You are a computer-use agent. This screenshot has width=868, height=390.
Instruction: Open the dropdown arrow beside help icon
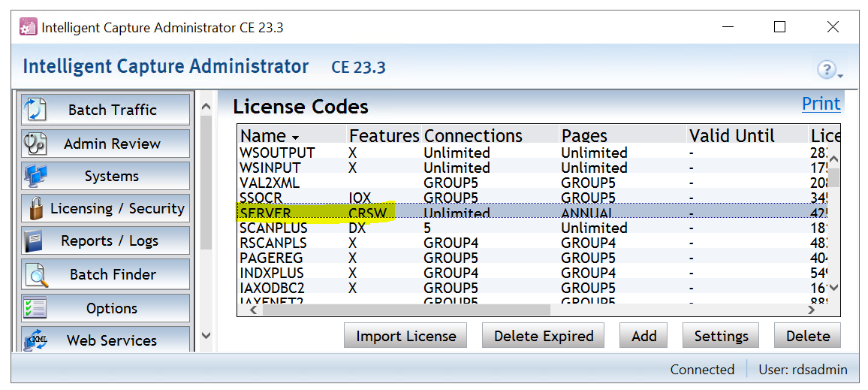(840, 75)
